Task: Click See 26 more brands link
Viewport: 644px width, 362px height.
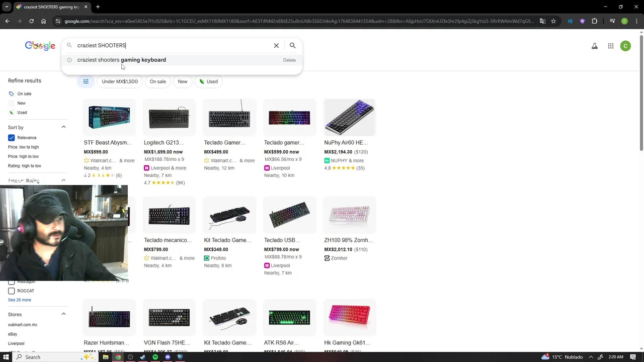Action: coord(20,300)
